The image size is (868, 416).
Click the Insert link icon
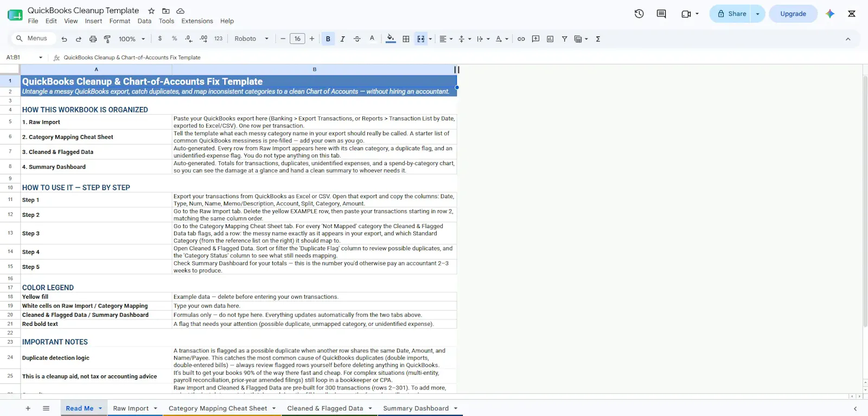point(521,39)
